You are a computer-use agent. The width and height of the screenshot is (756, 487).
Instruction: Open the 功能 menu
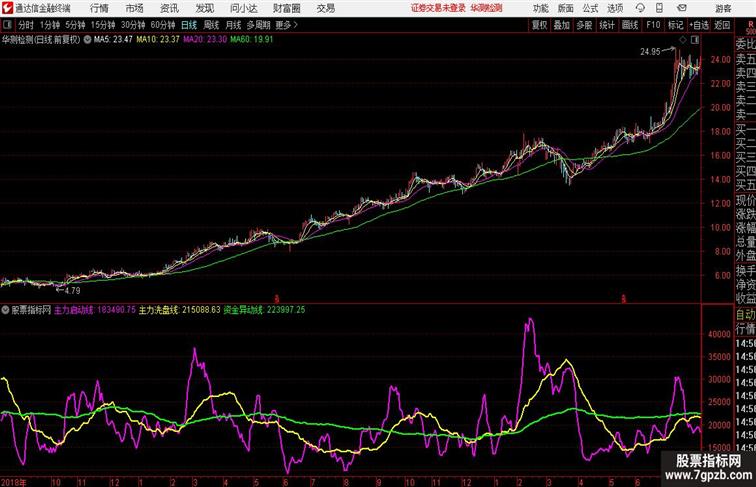click(x=540, y=8)
